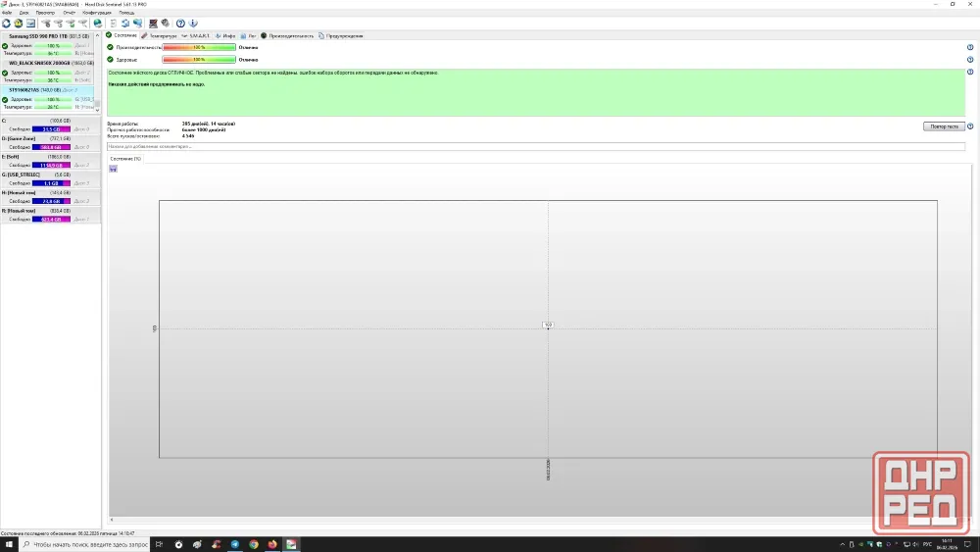Click the document report toolbar icon
Screen dimensions: 980x552
pyautogui.click(x=114, y=24)
